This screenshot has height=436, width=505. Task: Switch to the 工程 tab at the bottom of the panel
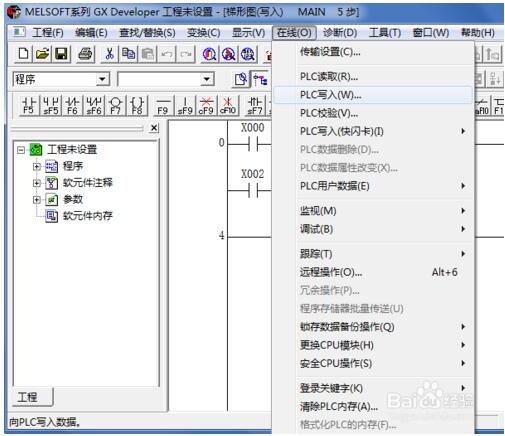point(32,397)
